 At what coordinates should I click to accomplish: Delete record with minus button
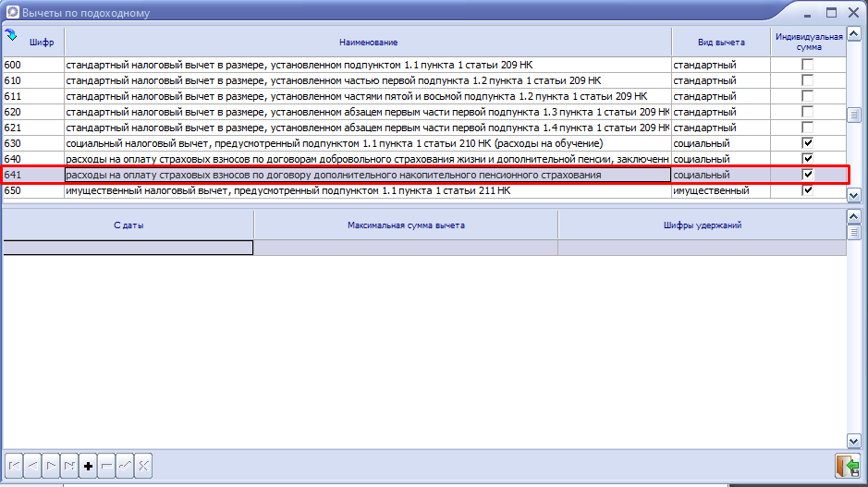tap(107, 467)
